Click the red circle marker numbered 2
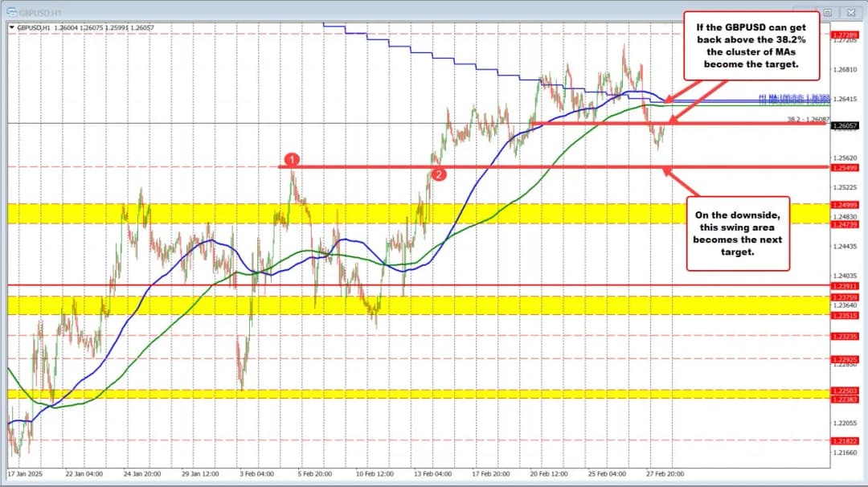The width and height of the screenshot is (868, 487). (438, 174)
